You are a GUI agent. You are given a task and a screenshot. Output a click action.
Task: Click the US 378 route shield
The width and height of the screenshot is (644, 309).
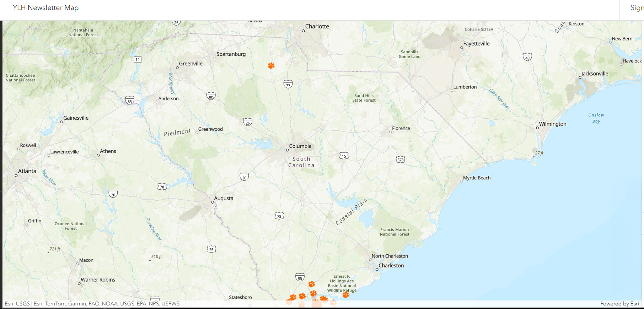click(401, 159)
